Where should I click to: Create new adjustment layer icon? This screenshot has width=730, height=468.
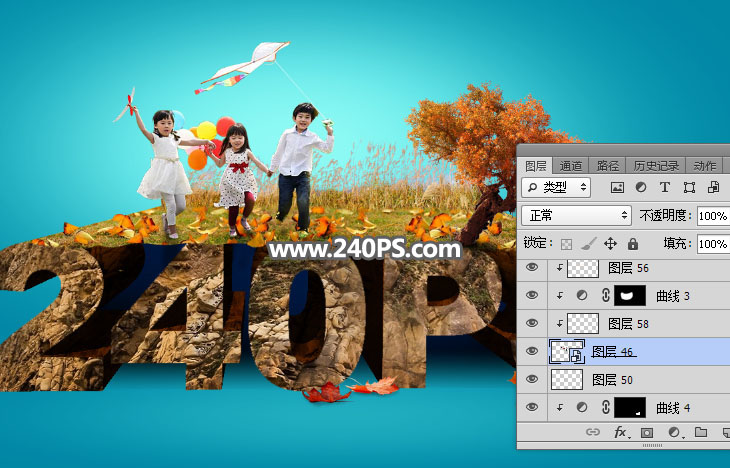point(674,433)
